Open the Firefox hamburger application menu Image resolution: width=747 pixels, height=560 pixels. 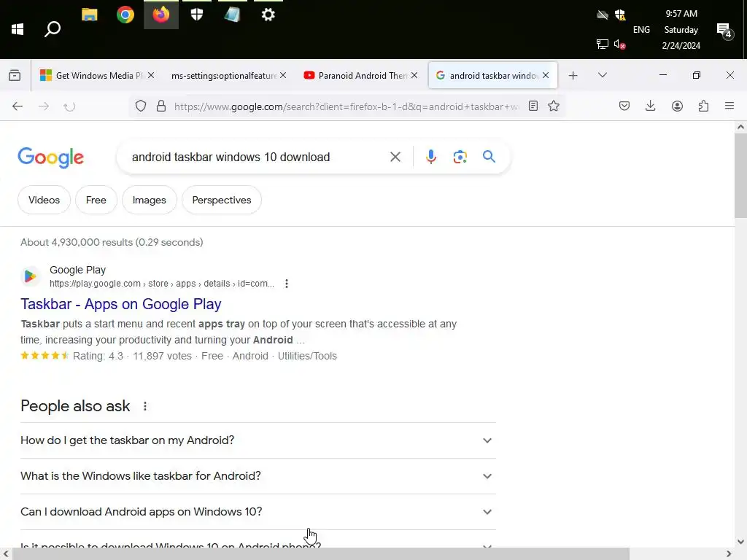point(729,106)
